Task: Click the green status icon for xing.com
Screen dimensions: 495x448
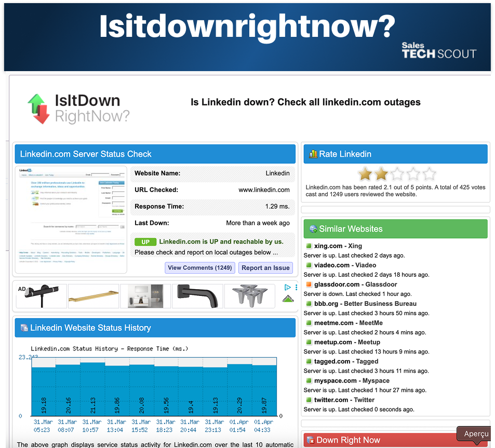Action: point(309,246)
